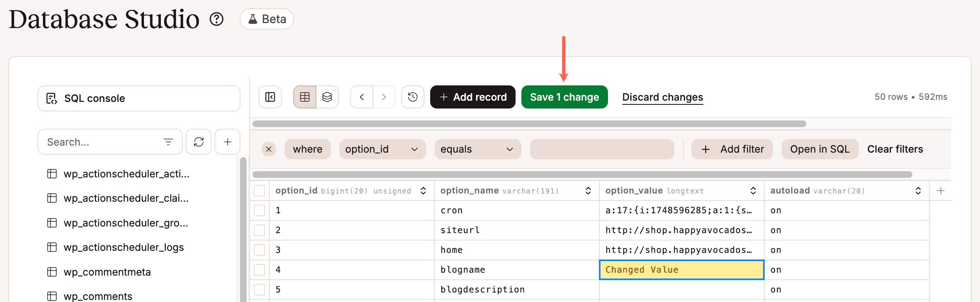
Task: Switch to table grid view
Action: click(305, 97)
